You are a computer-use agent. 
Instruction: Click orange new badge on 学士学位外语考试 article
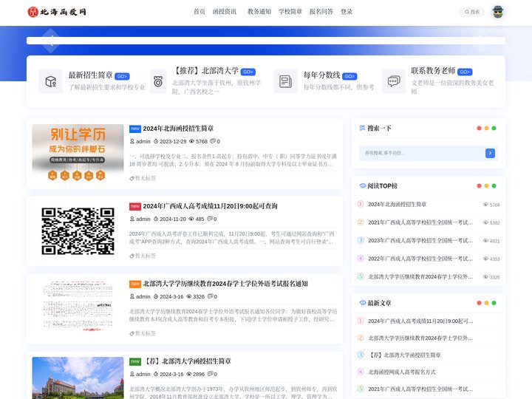coord(135,284)
